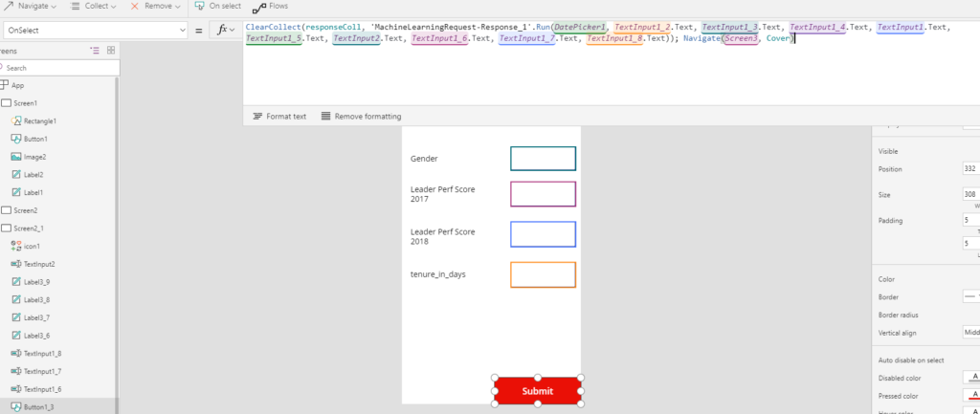Click the On select ribbon button
This screenshot has height=414, width=980.
218,6
